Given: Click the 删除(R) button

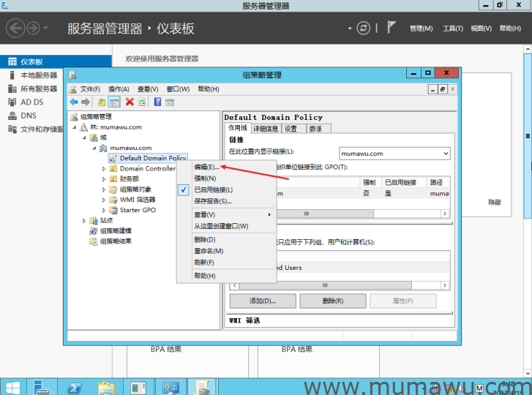Looking at the screenshot, I should click(x=332, y=301).
